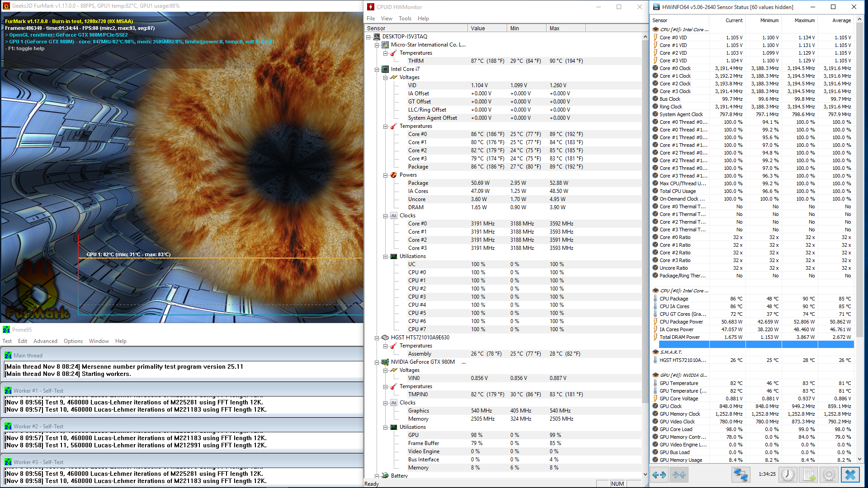The width and height of the screenshot is (868, 488).
Task: Open HWMonitor File menu
Action: [x=371, y=19]
